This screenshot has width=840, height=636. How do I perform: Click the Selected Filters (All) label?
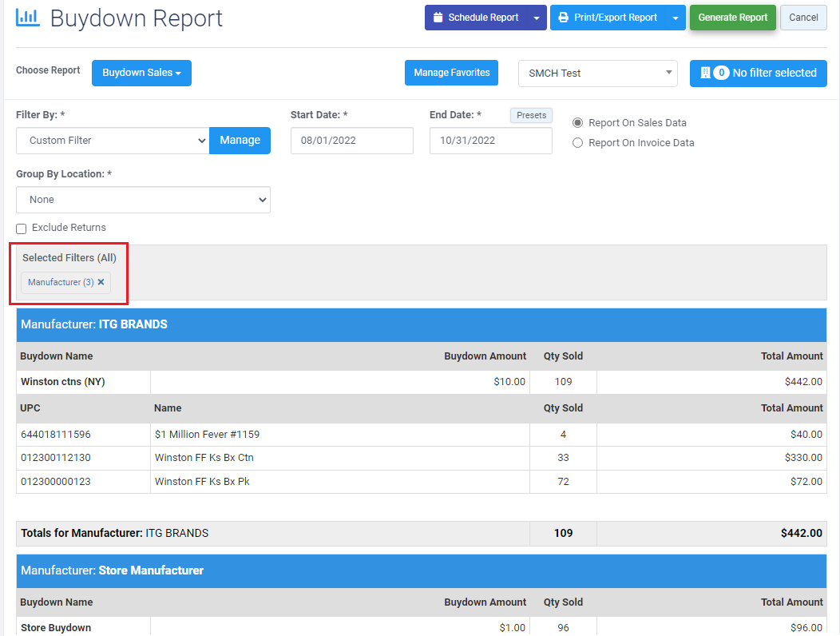coord(69,258)
